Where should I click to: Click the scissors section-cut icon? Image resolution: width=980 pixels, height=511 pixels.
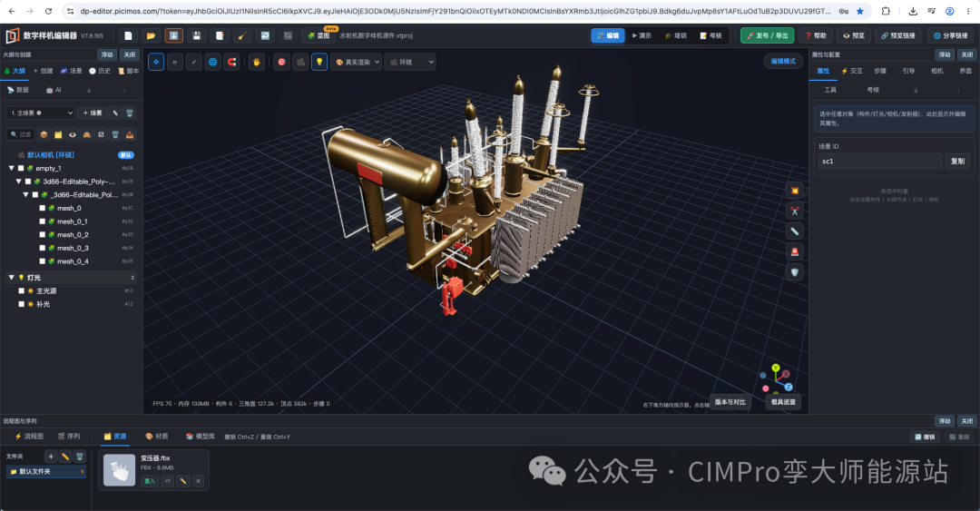(x=794, y=211)
